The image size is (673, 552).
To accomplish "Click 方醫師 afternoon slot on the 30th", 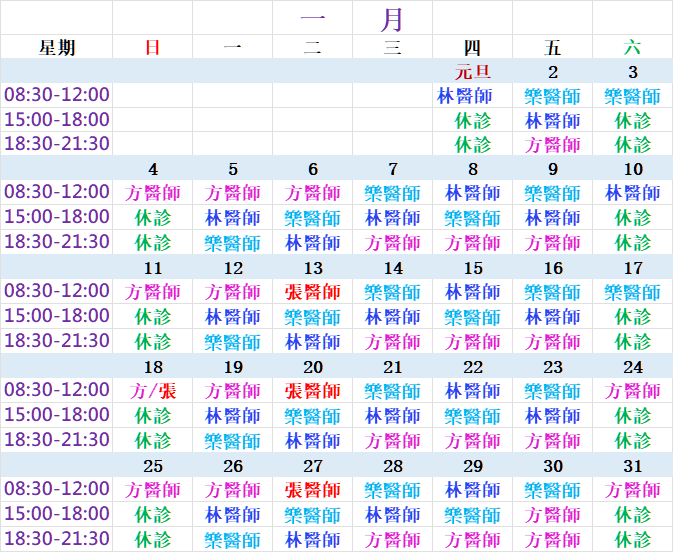I will point(552,515).
